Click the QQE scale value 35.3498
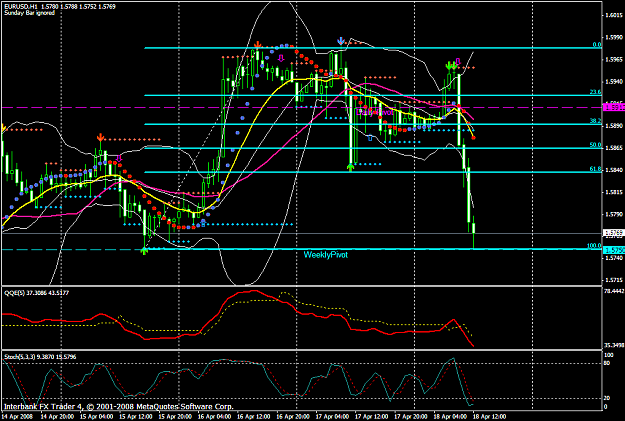 [x=614, y=345]
